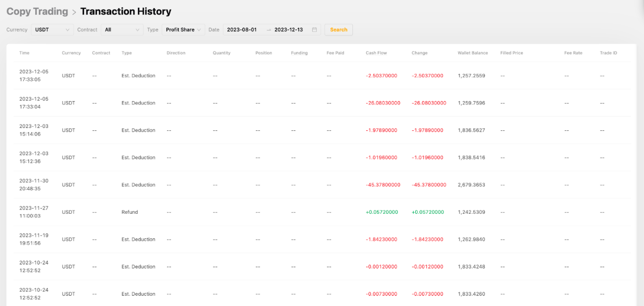644x306 pixels.
Task: Select the Refund entry in the Type column
Action: pos(129,212)
